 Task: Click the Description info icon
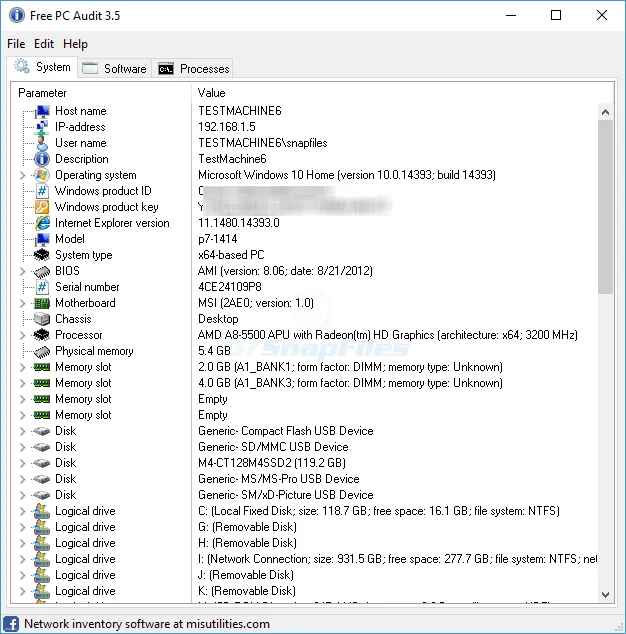pos(42,159)
